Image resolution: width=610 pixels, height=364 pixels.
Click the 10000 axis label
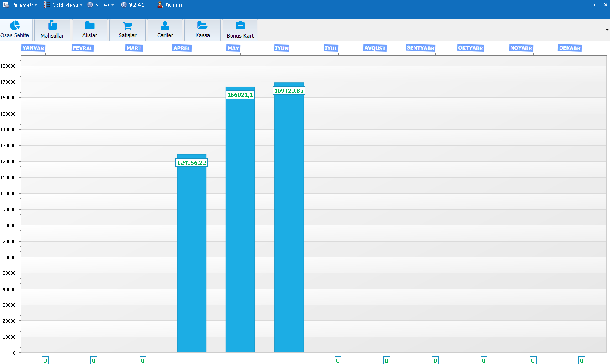point(9,337)
